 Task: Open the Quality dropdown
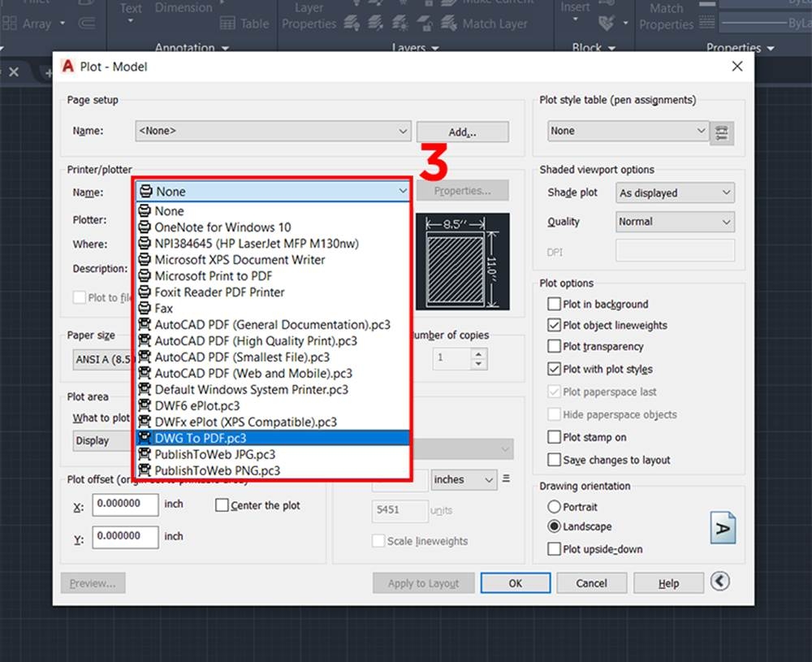(x=675, y=222)
